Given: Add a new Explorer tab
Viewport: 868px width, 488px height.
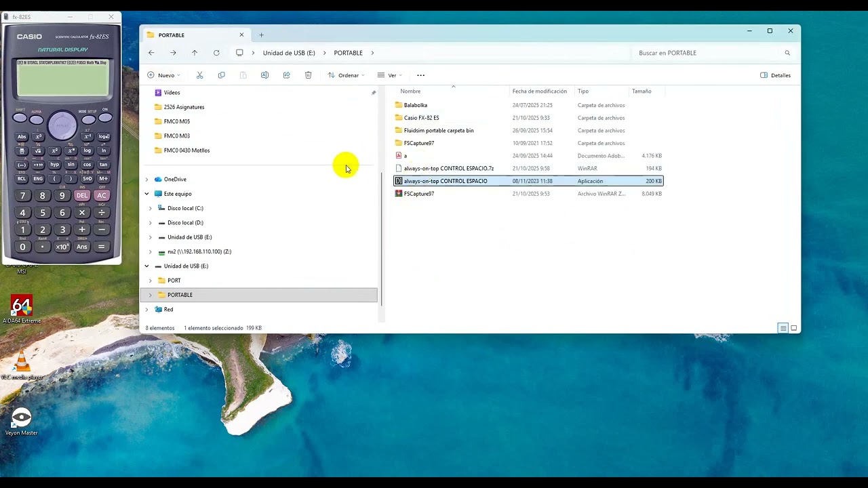Looking at the screenshot, I should [x=261, y=35].
